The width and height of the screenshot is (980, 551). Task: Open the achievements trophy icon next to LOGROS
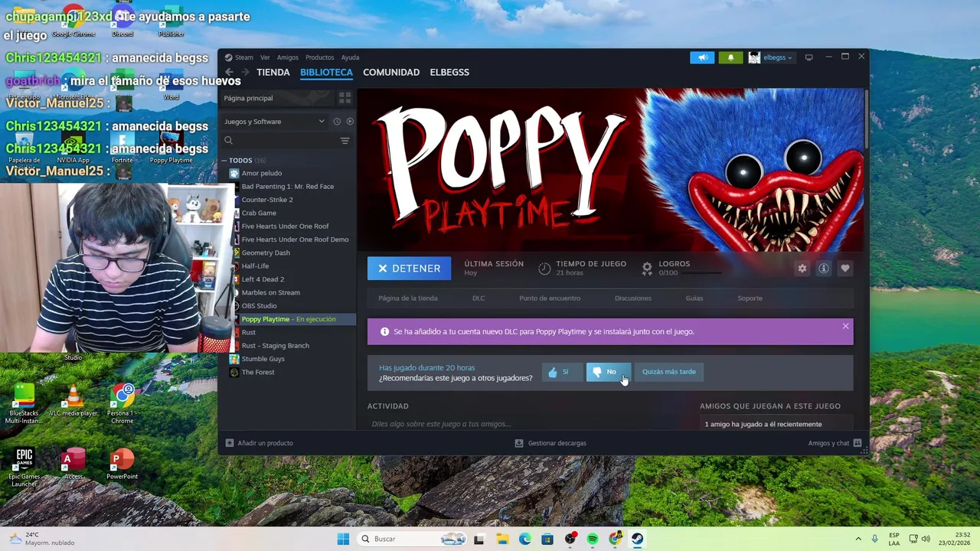[647, 269]
